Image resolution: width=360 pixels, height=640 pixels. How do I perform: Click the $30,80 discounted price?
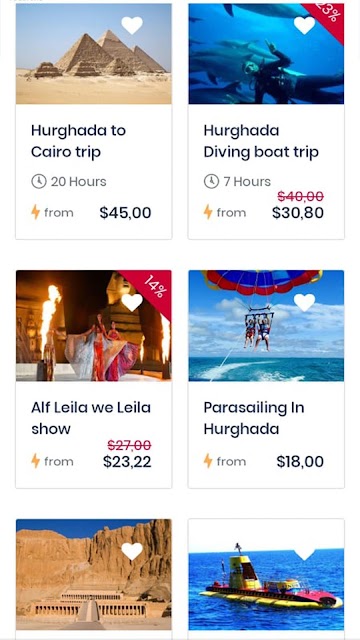pyautogui.click(x=298, y=213)
